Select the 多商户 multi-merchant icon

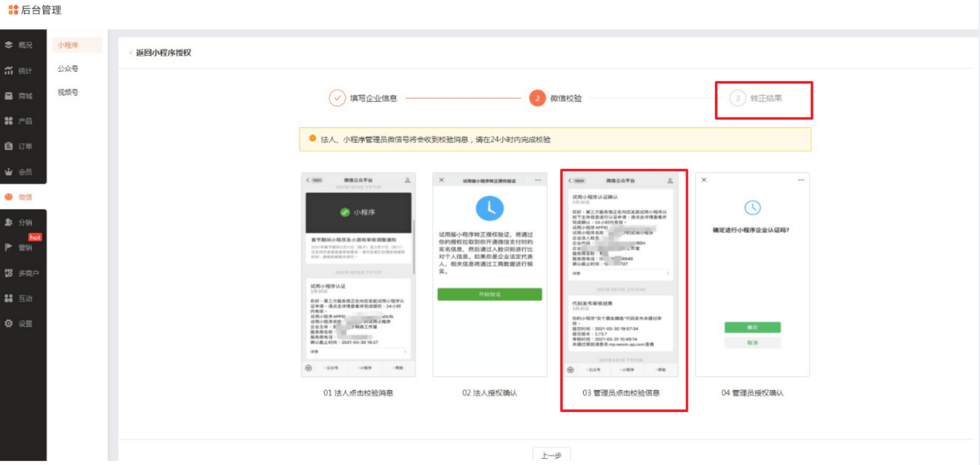pyautogui.click(x=8, y=273)
